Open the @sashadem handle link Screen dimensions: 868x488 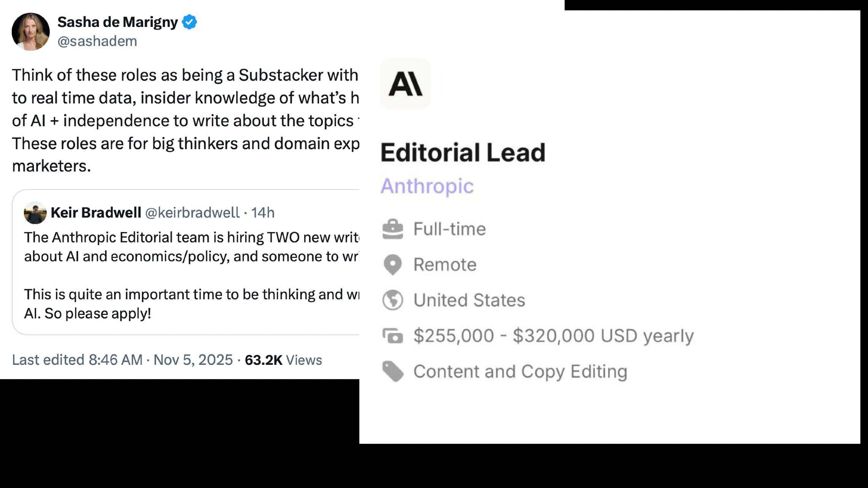[x=97, y=41]
